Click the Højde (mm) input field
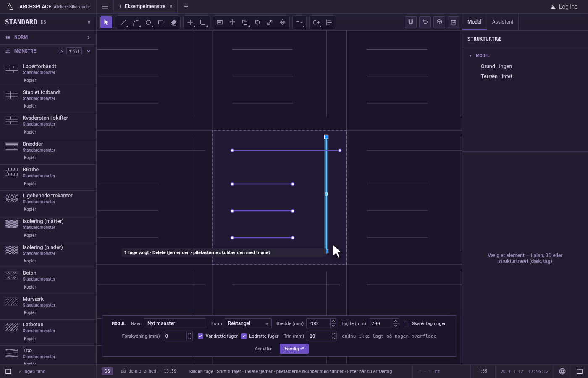 tap(381, 323)
